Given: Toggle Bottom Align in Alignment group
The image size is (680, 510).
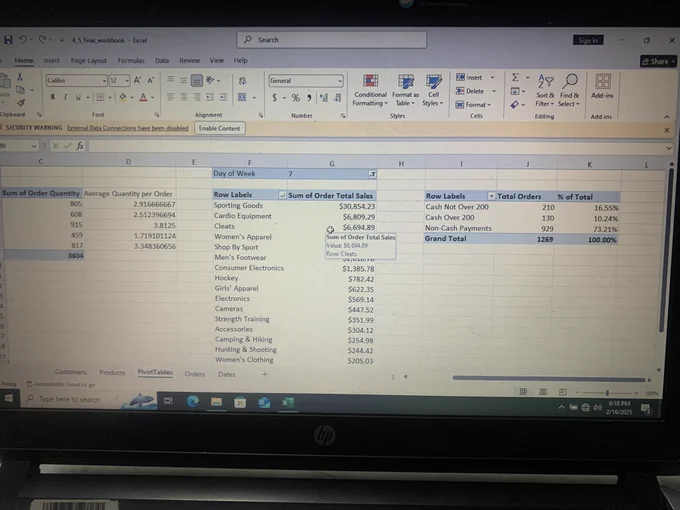Looking at the screenshot, I should (196, 80).
